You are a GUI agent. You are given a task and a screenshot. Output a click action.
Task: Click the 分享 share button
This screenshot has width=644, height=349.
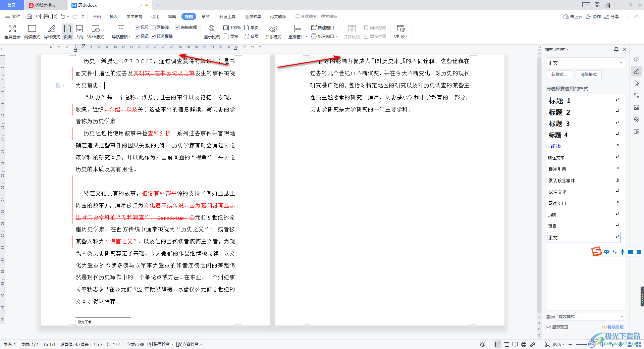(x=612, y=16)
